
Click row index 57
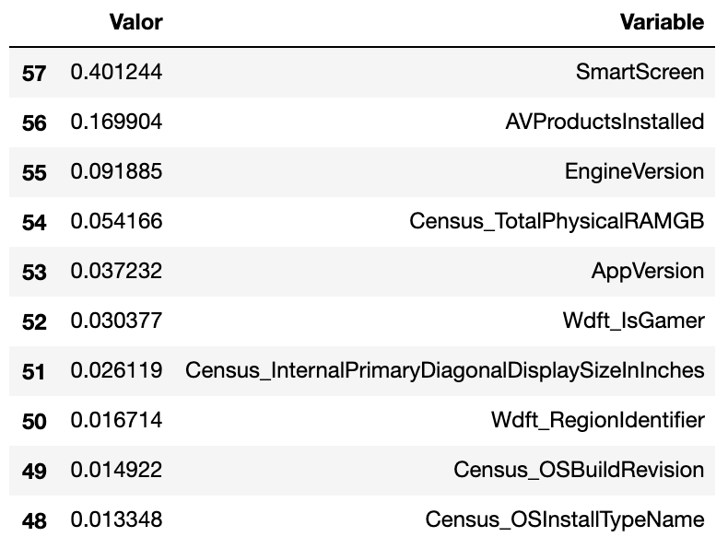click(34, 74)
